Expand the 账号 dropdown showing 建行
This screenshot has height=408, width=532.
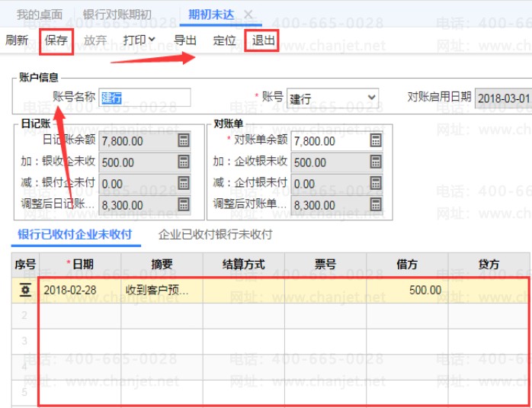(371, 98)
